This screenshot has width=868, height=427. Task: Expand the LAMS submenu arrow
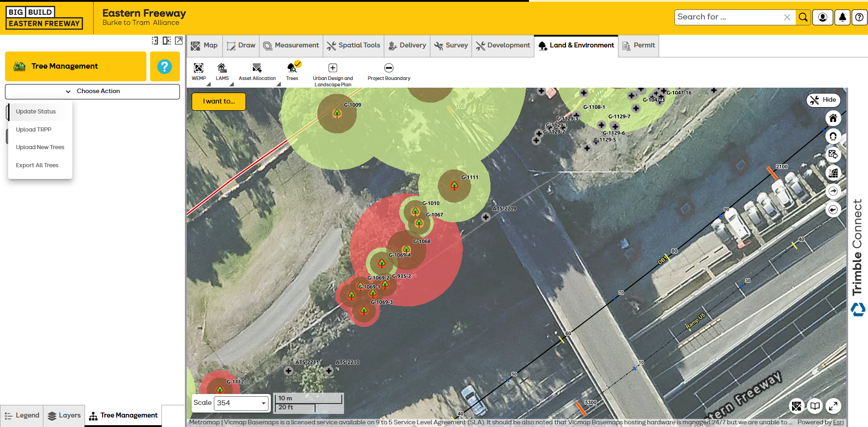point(231,84)
